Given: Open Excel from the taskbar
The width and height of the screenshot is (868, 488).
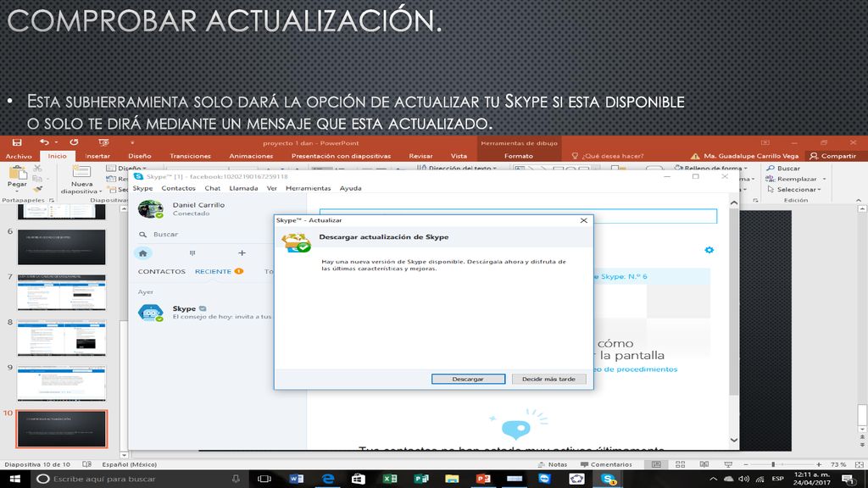Looking at the screenshot, I should (390, 479).
